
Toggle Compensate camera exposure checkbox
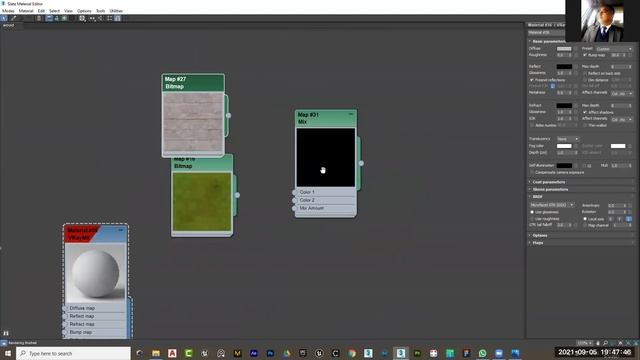pyautogui.click(x=531, y=173)
